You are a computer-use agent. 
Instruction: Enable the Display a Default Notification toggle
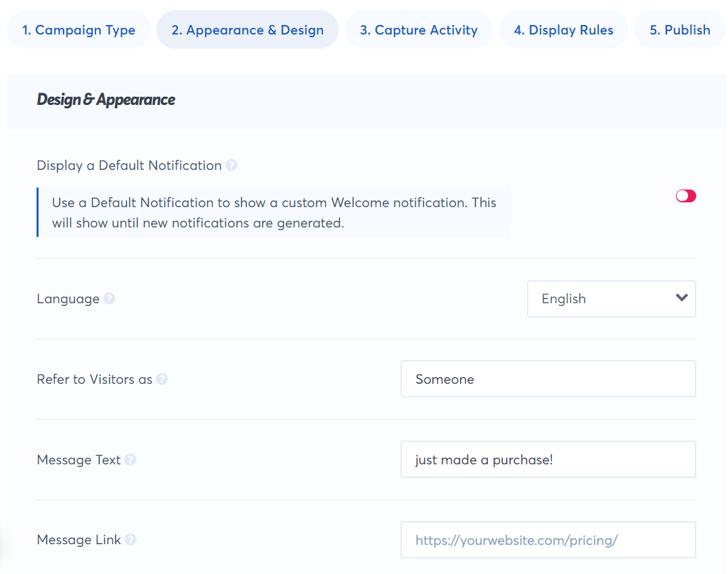click(685, 196)
